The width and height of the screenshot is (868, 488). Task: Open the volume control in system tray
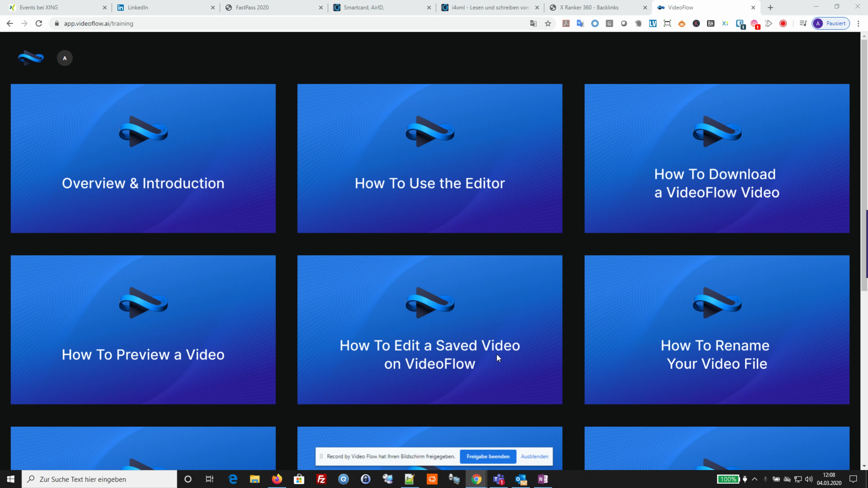(x=809, y=479)
